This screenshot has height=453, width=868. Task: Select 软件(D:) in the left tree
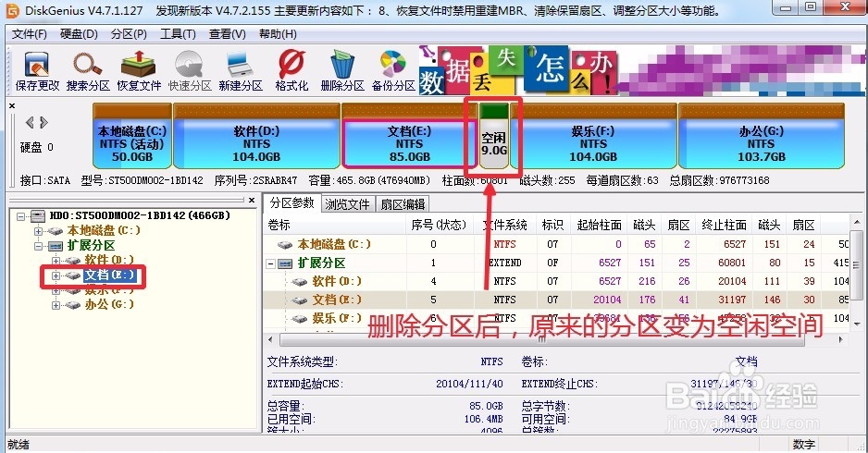109,260
